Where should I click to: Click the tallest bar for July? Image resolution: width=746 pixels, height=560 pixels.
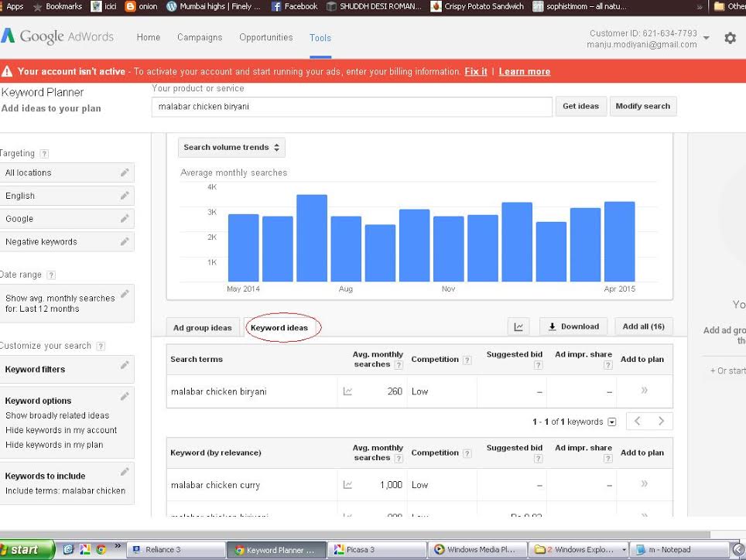click(312, 237)
